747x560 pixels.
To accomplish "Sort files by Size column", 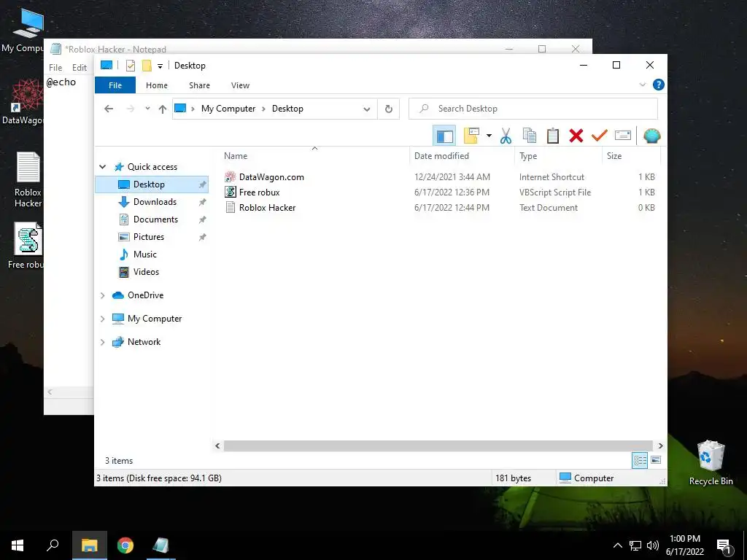I will (x=614, y=156).
